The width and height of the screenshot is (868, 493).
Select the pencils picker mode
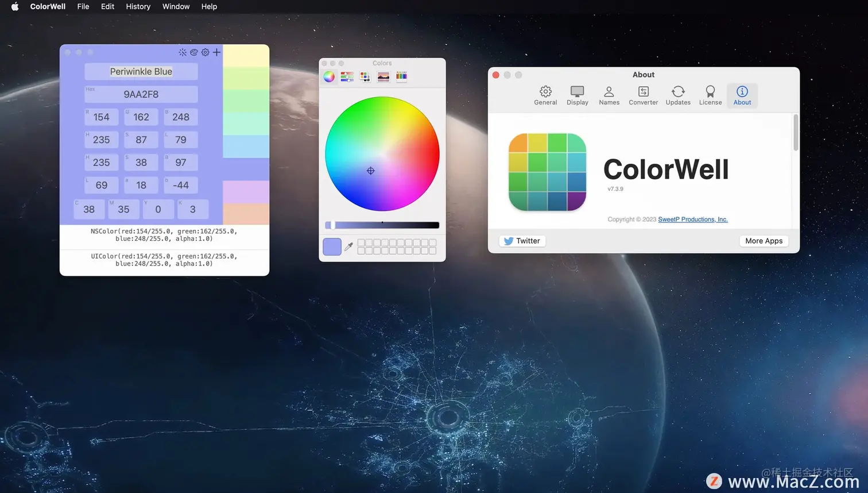coord(401,76)
